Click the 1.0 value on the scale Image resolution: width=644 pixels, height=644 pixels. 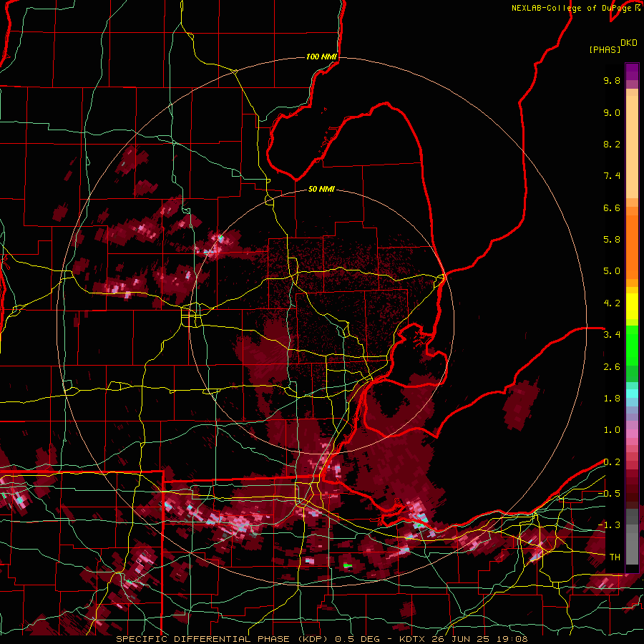pos(612,430)
